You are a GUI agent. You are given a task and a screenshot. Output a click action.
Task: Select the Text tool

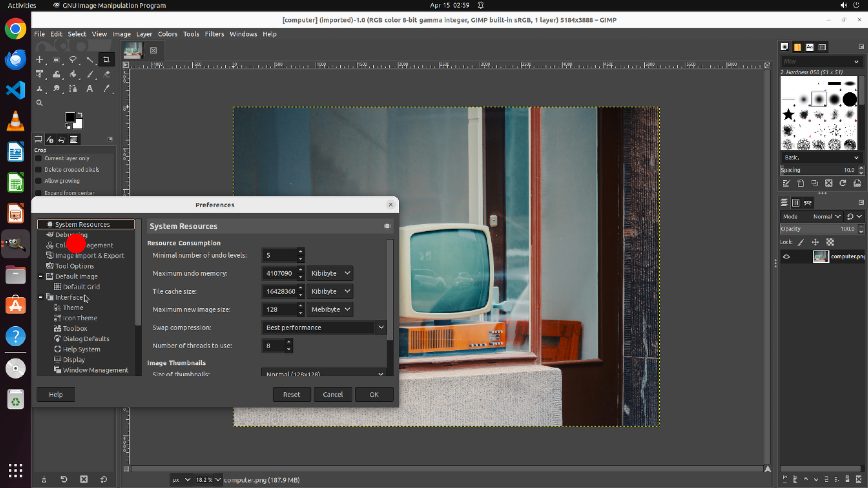tap(90, 89)
